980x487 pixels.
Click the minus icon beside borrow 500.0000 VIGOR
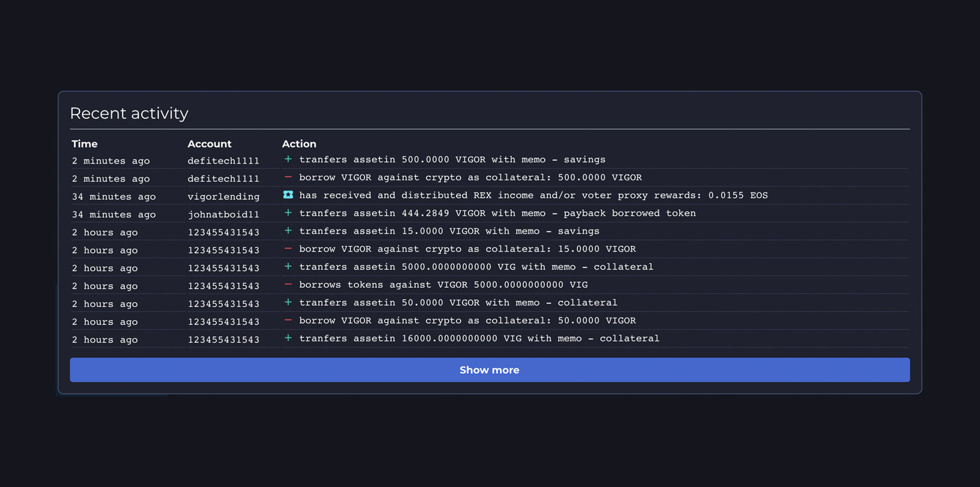pyautogui.click(x=288, y=177)
